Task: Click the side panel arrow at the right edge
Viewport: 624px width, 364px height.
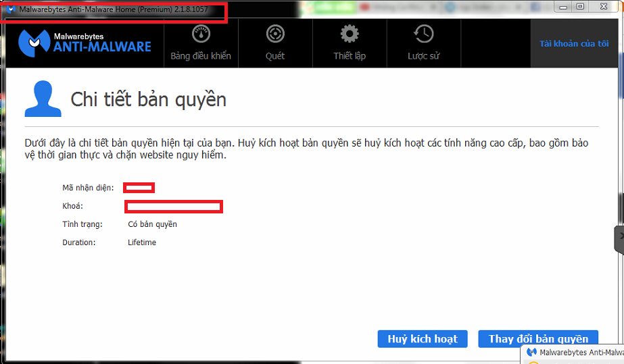Action: click(620, 239)
